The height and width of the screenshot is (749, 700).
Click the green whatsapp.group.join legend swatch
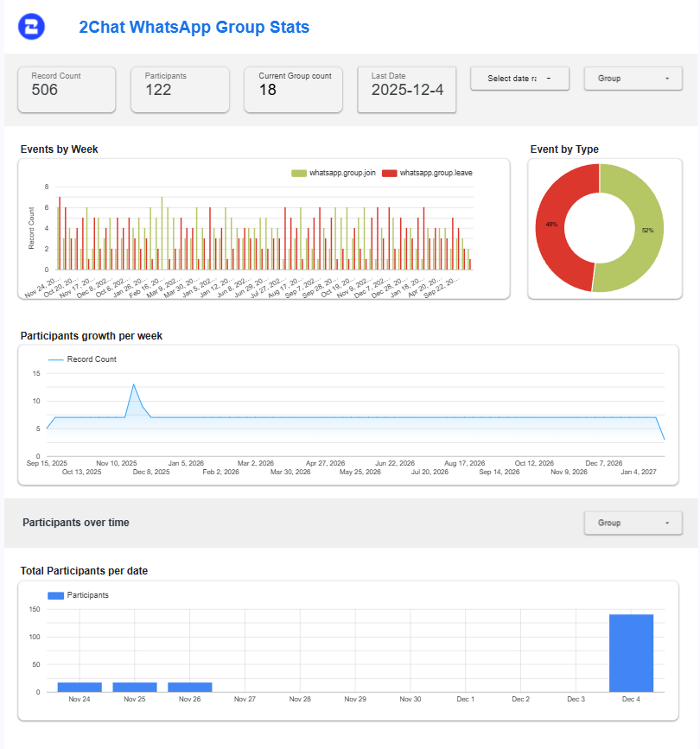point(299,173)
